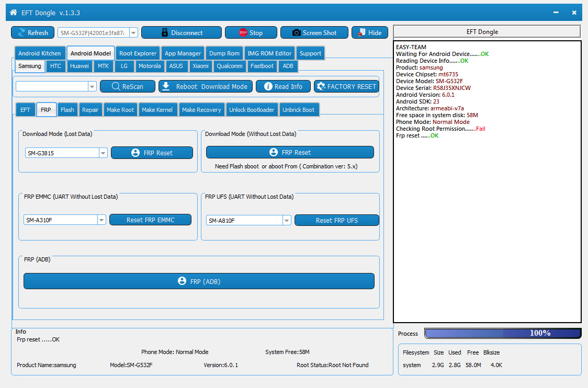Click the 100% process progress bar
The width and height of the screenshot is (588, 388).
tap(503, 333)
